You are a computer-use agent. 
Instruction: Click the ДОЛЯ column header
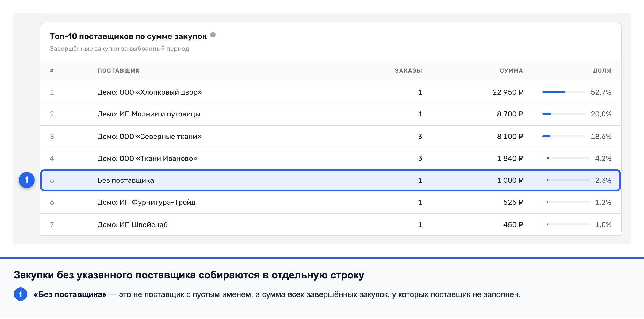[602, 71]
